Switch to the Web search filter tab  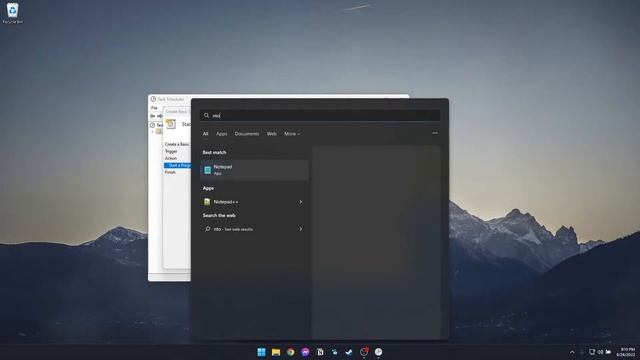pyautogui.click(x=271, y=134)
